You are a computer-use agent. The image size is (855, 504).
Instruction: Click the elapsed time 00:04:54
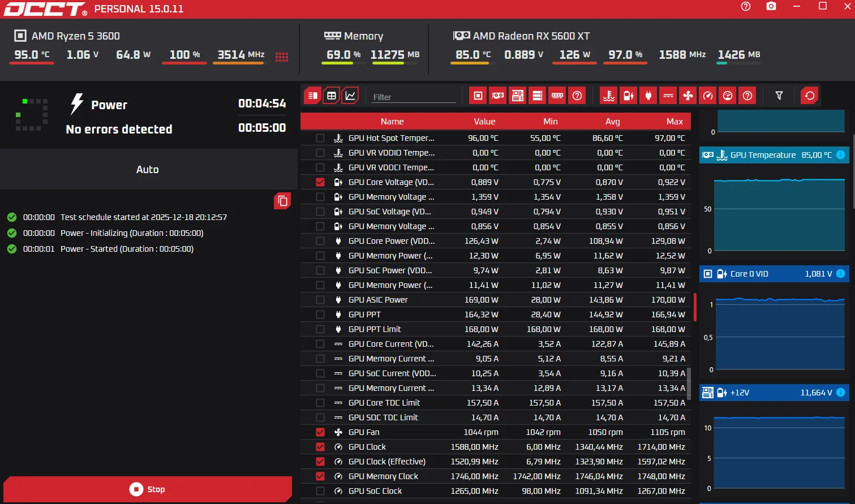pyautogui.click(x=262, y=104)
